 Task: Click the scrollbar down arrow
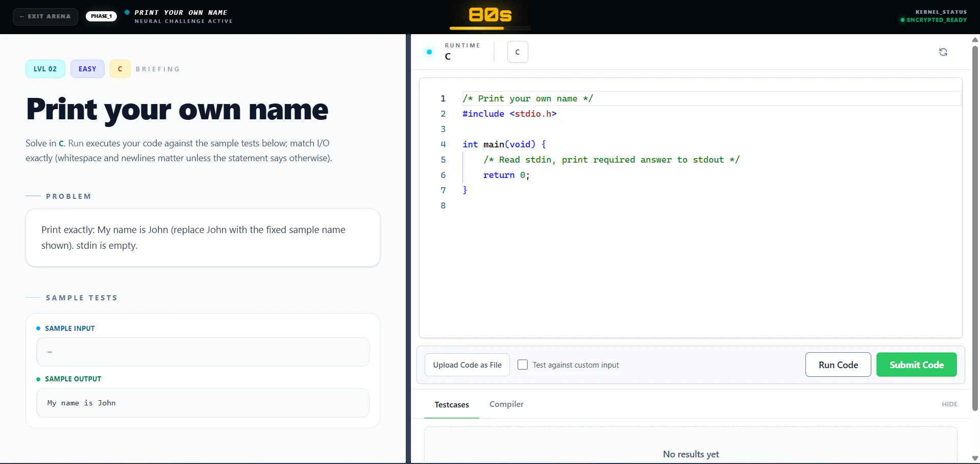pyautogui.click(x=975, y=458)
